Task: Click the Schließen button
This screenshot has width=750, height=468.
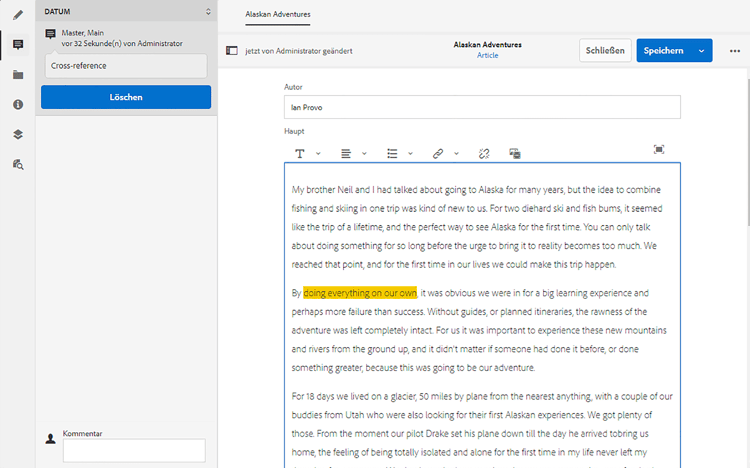Action: point(605,51)
